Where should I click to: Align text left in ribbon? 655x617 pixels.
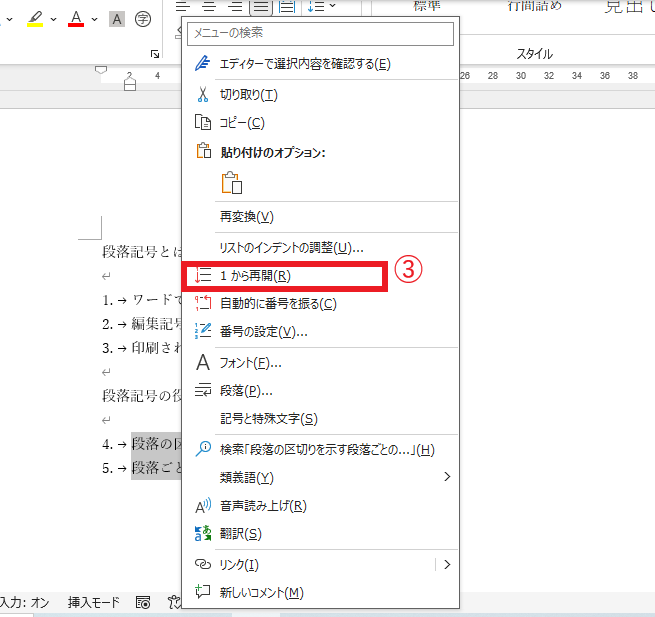183,6
